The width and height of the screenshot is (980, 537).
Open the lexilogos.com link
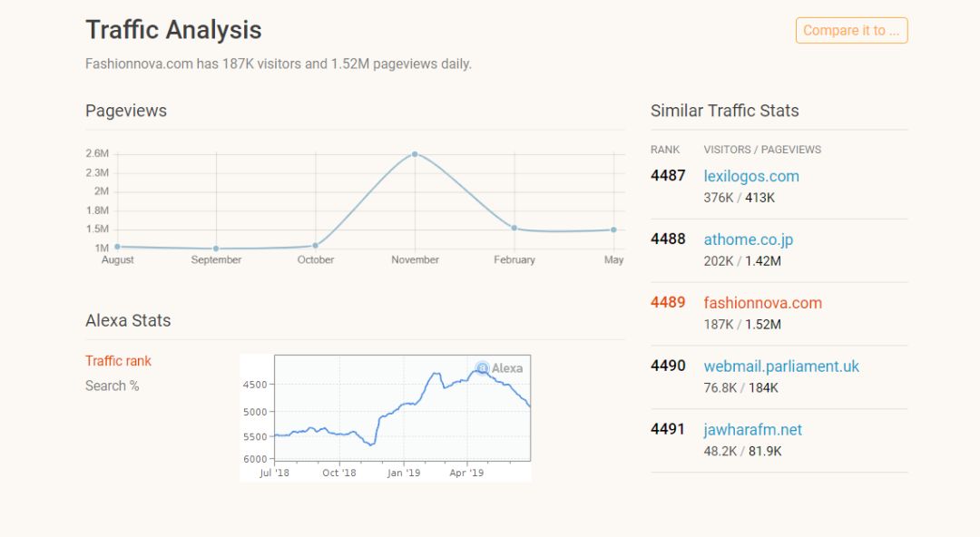pos(751,176)
